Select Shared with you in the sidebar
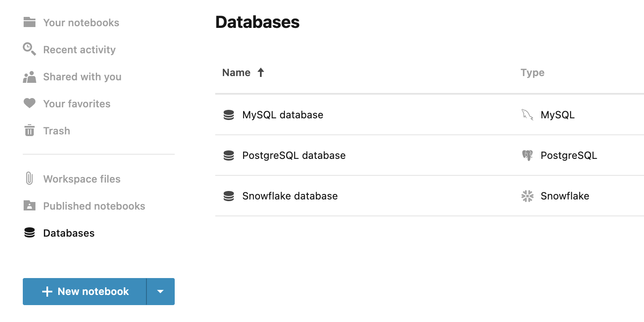The height and width of the screenshot is (322, 644). (82, 76)
